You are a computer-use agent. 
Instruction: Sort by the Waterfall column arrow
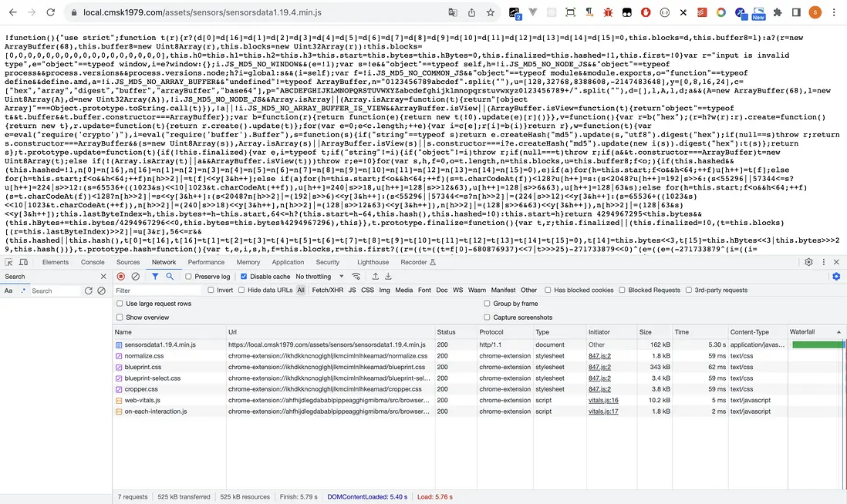[839, 332]
